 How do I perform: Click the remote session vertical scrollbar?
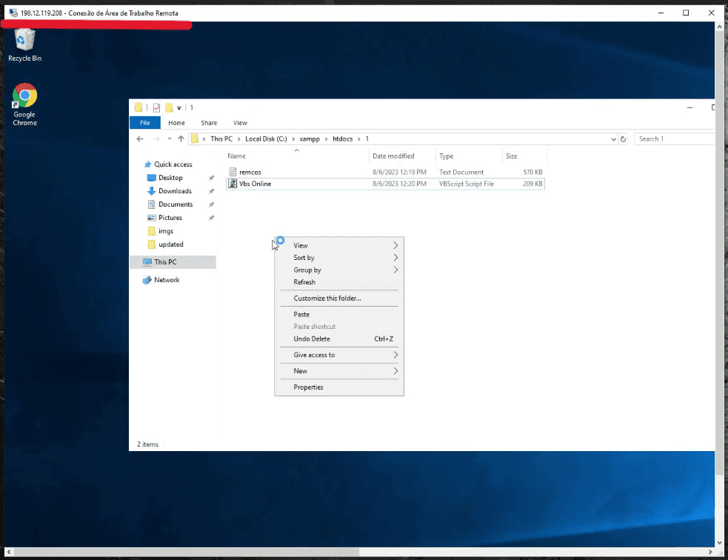pyautogui.click(x=719, y=253)
